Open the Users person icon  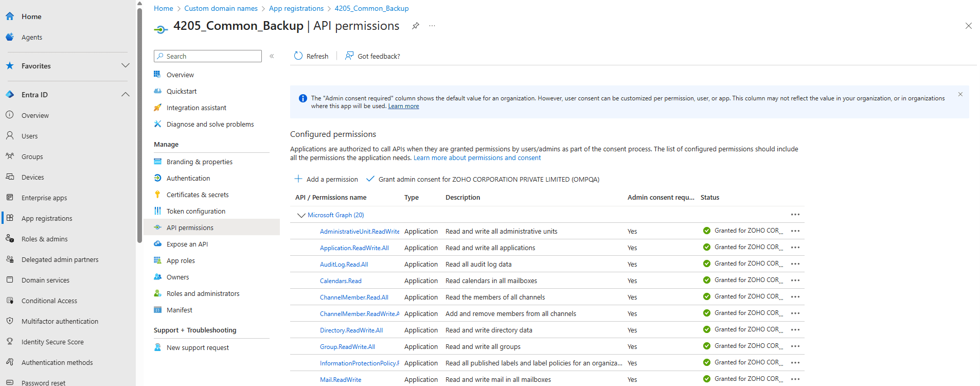coord(10,136)
